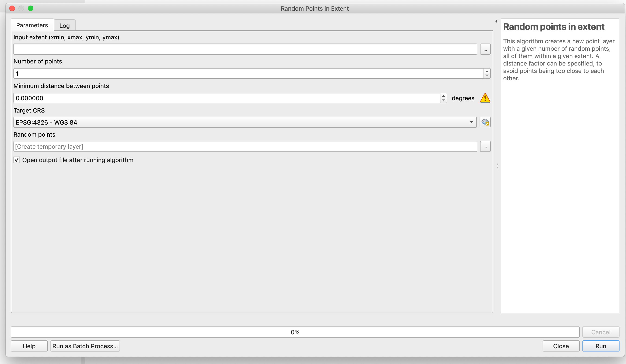626x364 pixels.
Task: Toggle Open output file after running algorithm
Action: click(x=17, y=160)
